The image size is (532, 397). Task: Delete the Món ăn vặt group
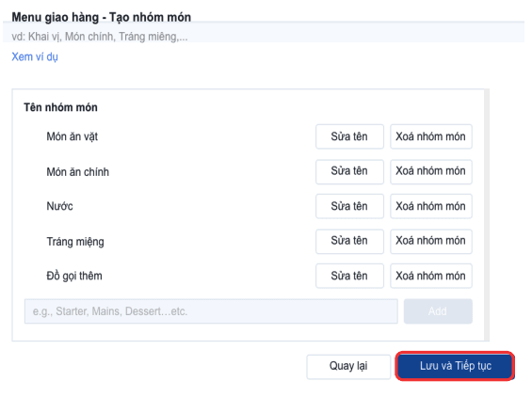pos(431,136)
